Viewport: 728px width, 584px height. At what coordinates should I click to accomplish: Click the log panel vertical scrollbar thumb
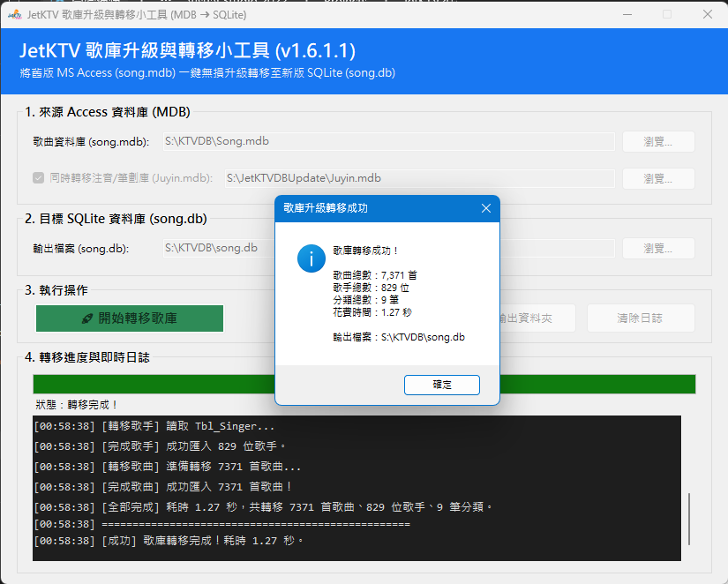click(689, 519)
